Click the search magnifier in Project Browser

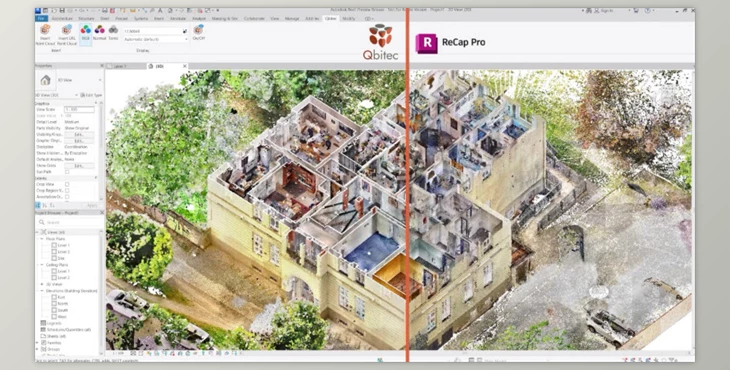[x=41, y=222]
